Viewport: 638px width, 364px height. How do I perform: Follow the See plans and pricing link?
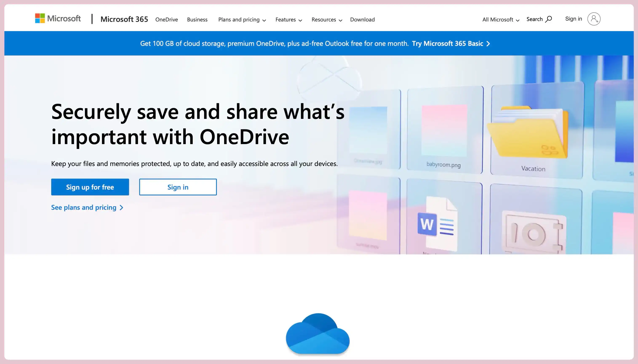pos(87,207)
